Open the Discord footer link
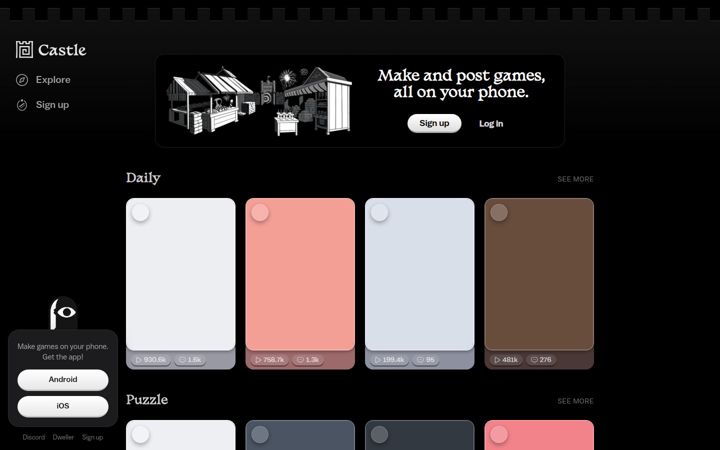This screenshot has height=450, width=720. [34, 437]
